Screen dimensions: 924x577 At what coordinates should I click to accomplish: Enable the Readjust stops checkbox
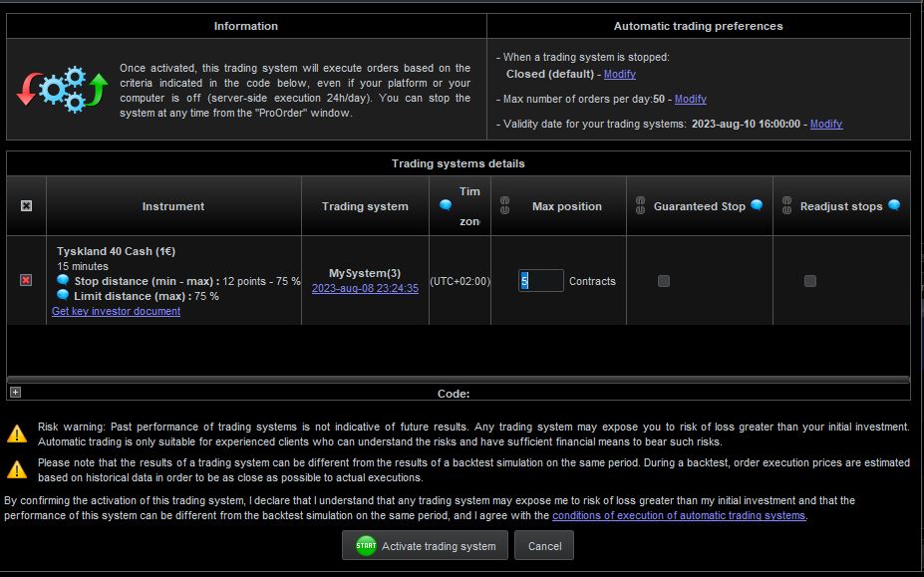[x=810, y=281]
